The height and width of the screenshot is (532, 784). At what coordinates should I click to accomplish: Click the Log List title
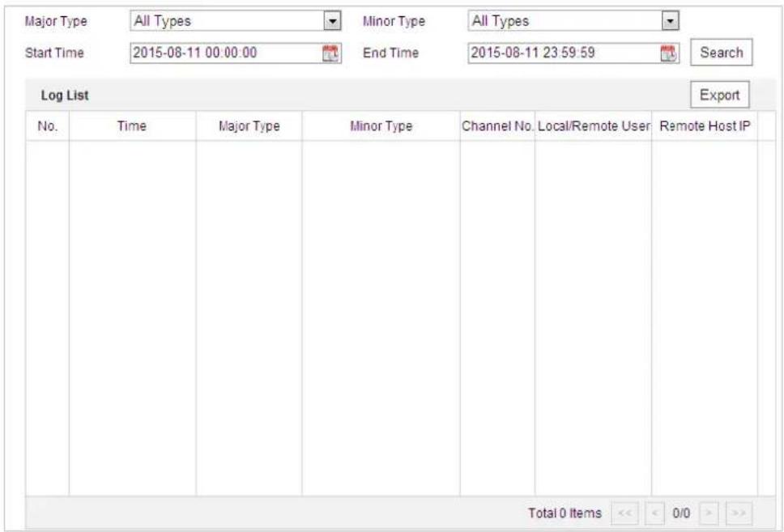tap(65, 96)
